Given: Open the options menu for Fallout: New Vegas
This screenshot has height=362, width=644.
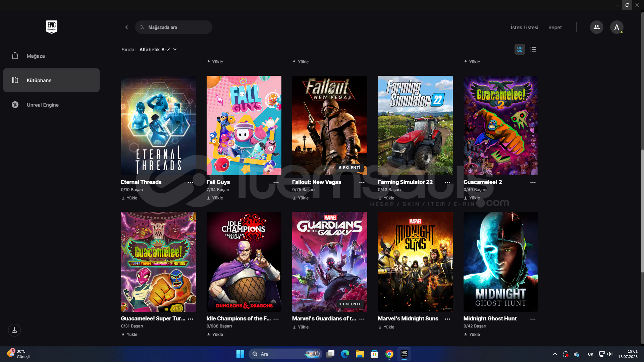Looking at the screenshot, I should 362,183.
